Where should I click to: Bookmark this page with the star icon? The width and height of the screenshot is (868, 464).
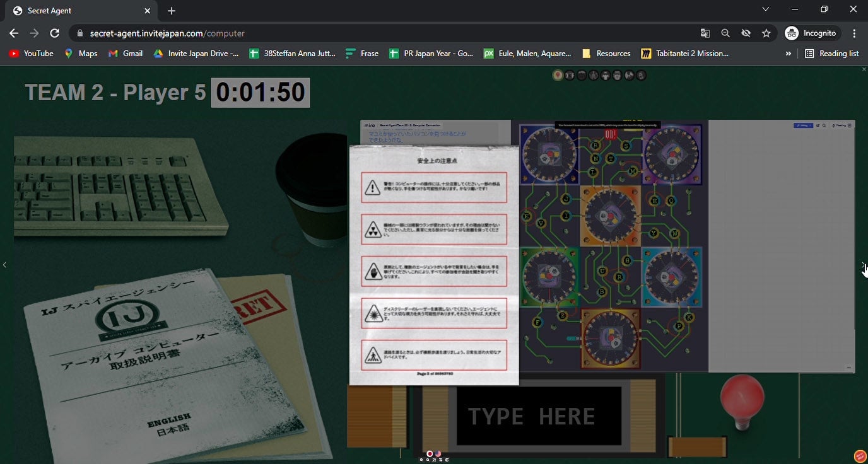tap(766, 33)
